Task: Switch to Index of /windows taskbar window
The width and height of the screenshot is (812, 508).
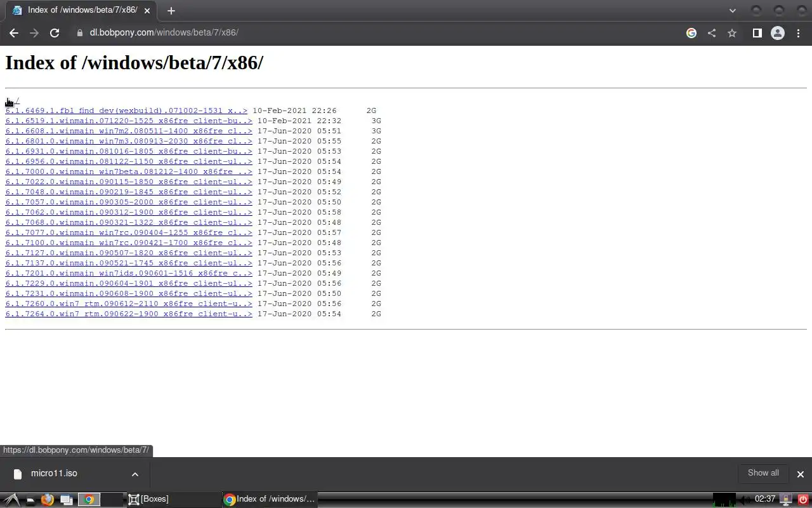Action: tap(270, 499)
